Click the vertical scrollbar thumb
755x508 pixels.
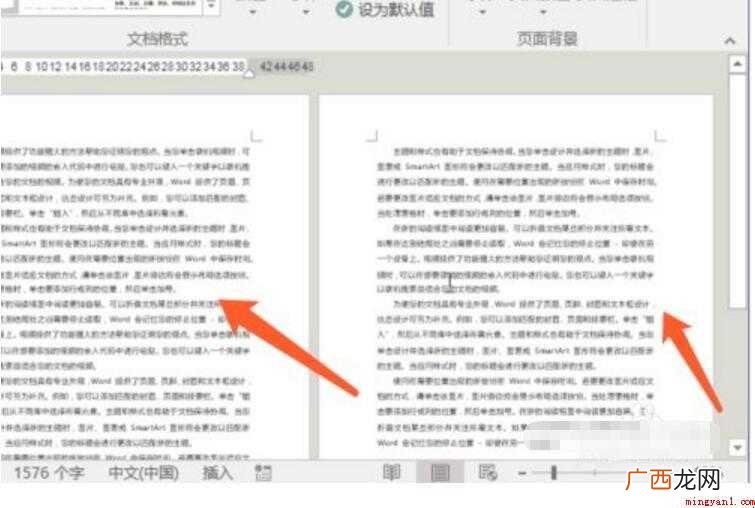pos(737,190)
